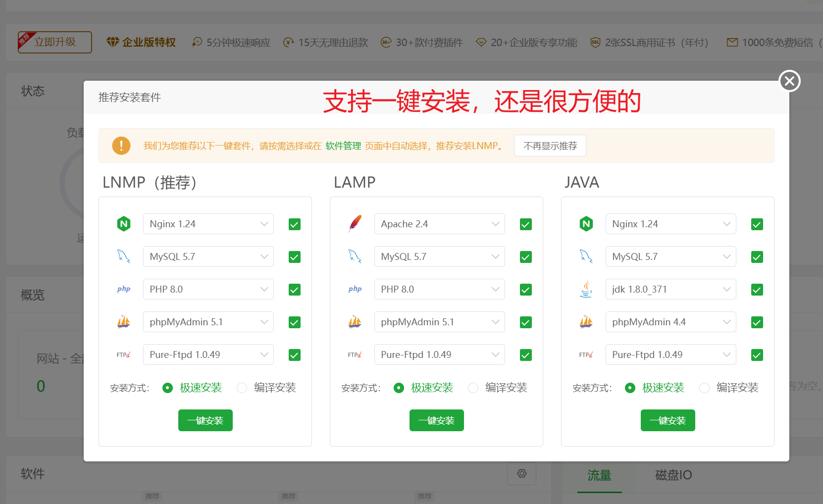Select 编译安装 radio in LAMP panel
The height and width of the screenshot is (504, 823).
pyautogui.click(x=473, y=388)
